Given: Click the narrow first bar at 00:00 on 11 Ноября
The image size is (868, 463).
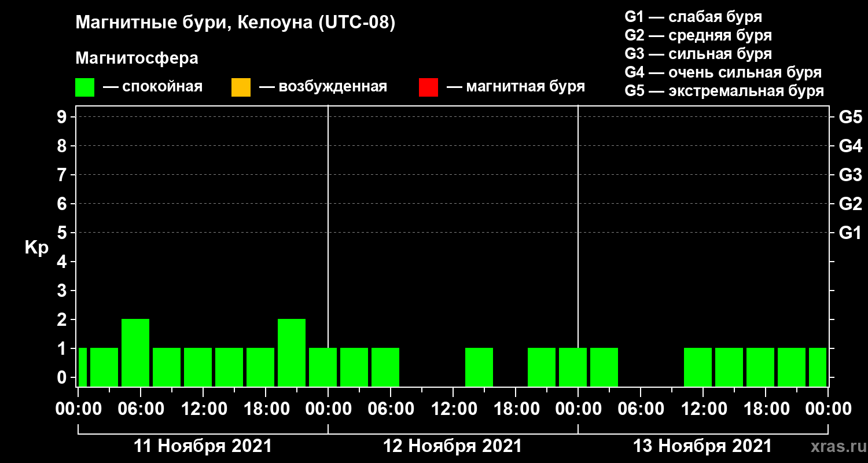Looking at the screenshot, I should [82, 367].
